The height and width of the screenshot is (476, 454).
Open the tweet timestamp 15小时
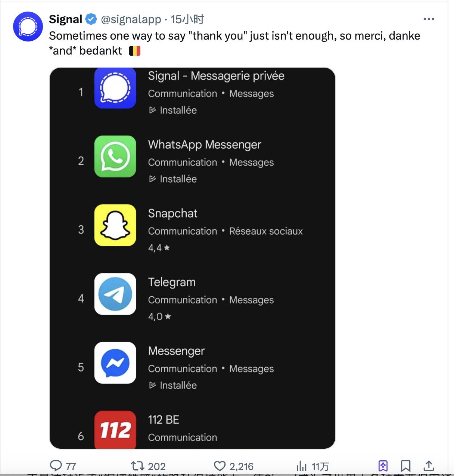point(187,19)
